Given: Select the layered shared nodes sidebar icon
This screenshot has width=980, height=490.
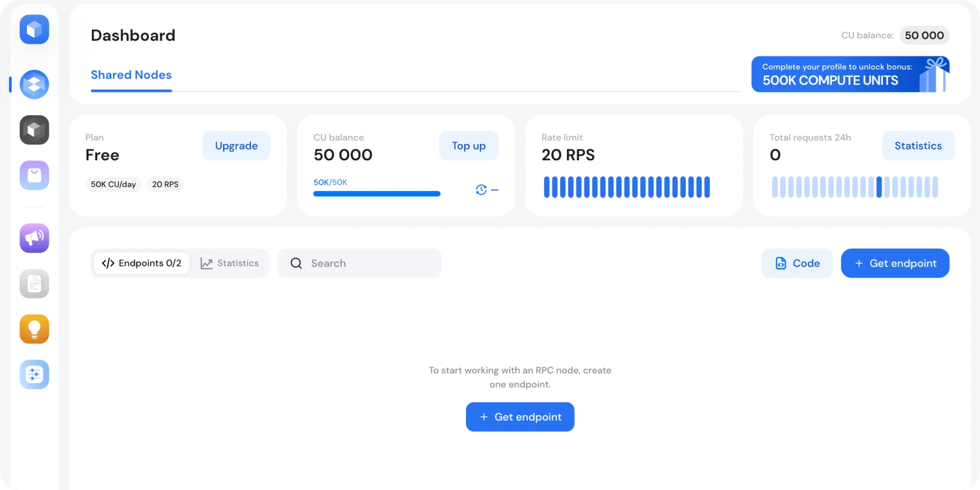Looking at the screenshot, I should coord(34,85).
